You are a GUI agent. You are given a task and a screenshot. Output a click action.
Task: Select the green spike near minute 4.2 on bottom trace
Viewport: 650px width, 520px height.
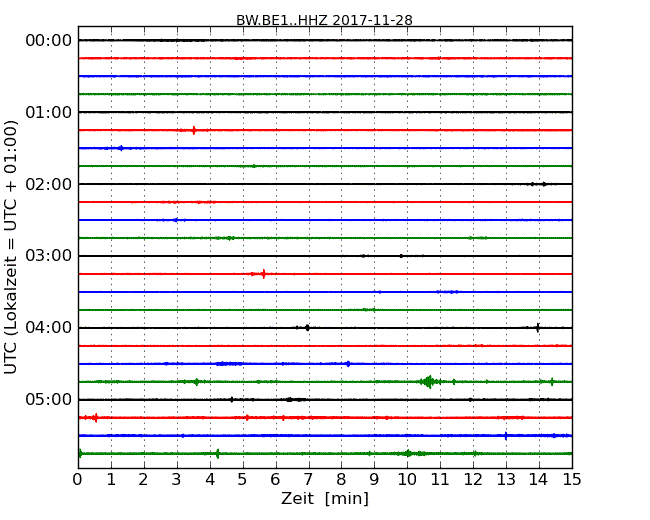coord(218,454)
